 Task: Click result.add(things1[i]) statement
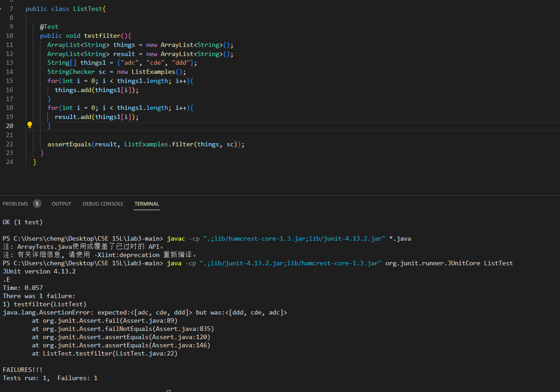coord(97,117)
